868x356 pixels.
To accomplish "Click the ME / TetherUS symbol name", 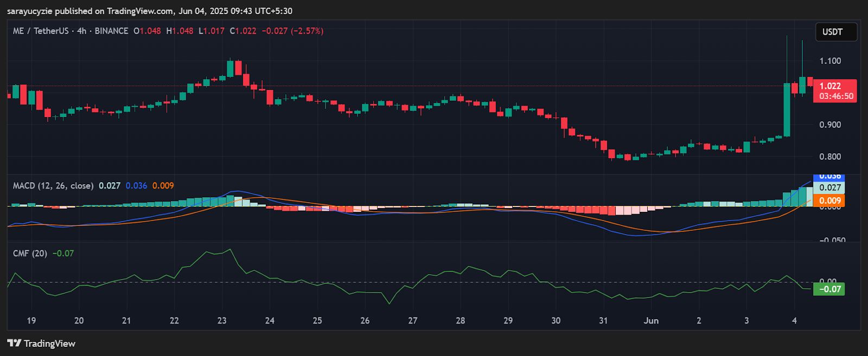I will pos(41,31).
